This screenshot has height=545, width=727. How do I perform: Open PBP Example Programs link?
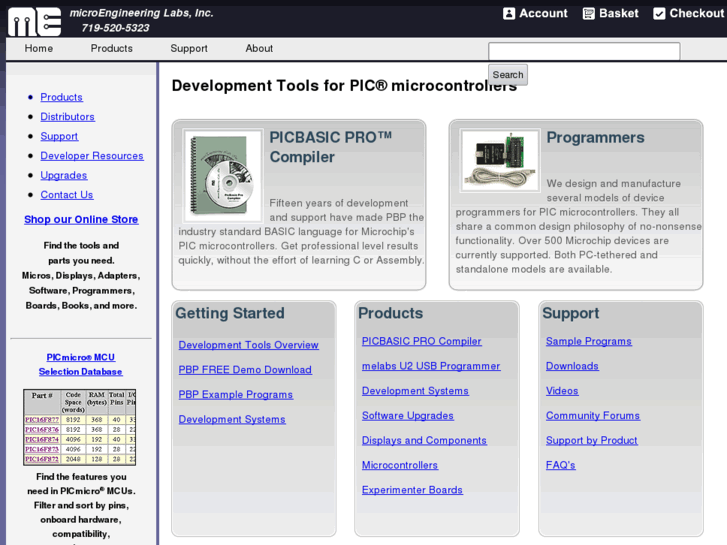[236, 395]
